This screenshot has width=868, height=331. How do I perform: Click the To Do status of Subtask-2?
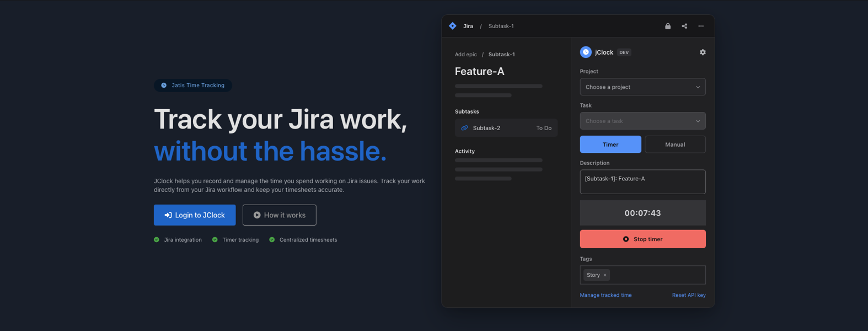coord(544,128)
